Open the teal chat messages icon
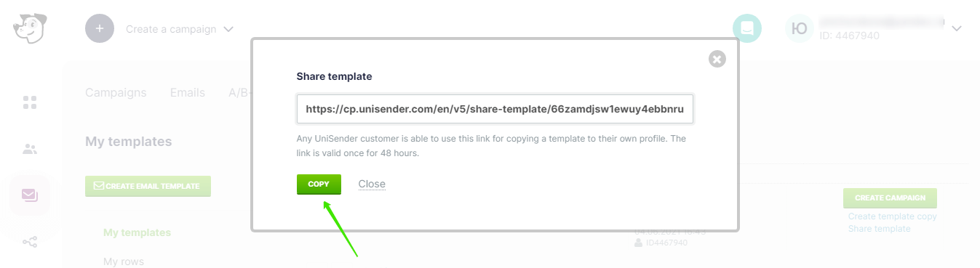Viewport: 980px width, 268px height. click(746, 28)
